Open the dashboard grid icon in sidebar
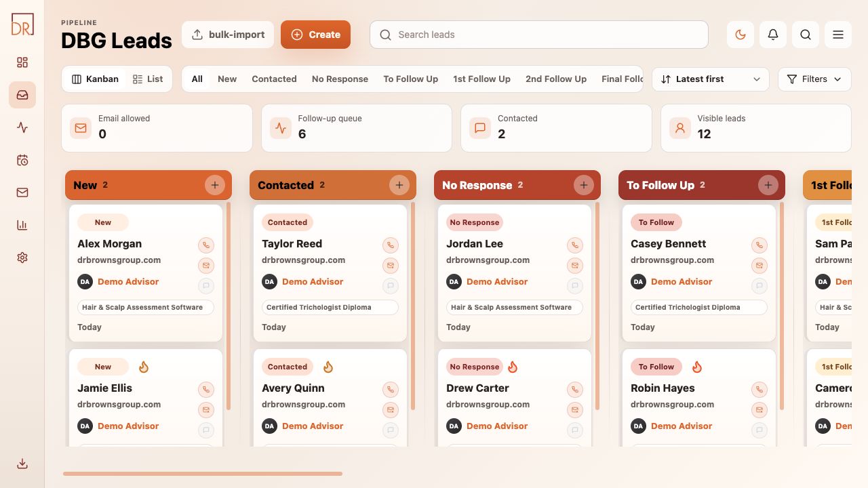The width and height of the screenshot is (868, 488). (22, 62)
